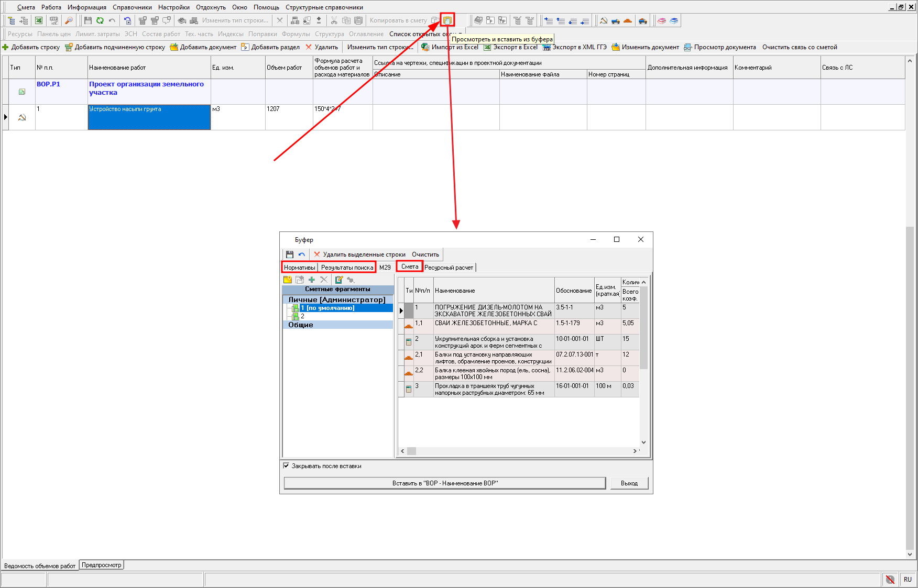Click the scissors cut icon in toolbar
The width and height of the screenshot is (918, 588).
(x=334, y=20)
